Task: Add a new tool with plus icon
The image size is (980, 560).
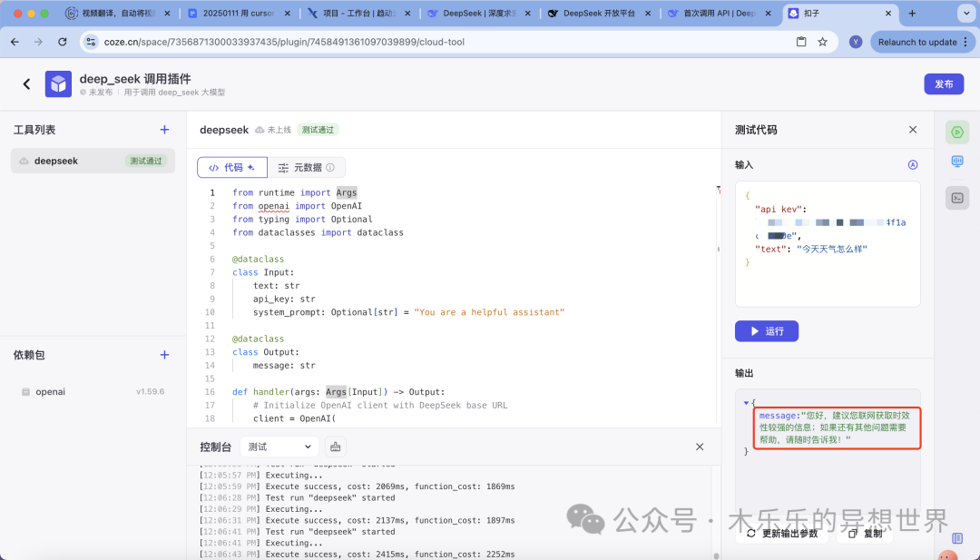Action: click(x=164, y=130)
